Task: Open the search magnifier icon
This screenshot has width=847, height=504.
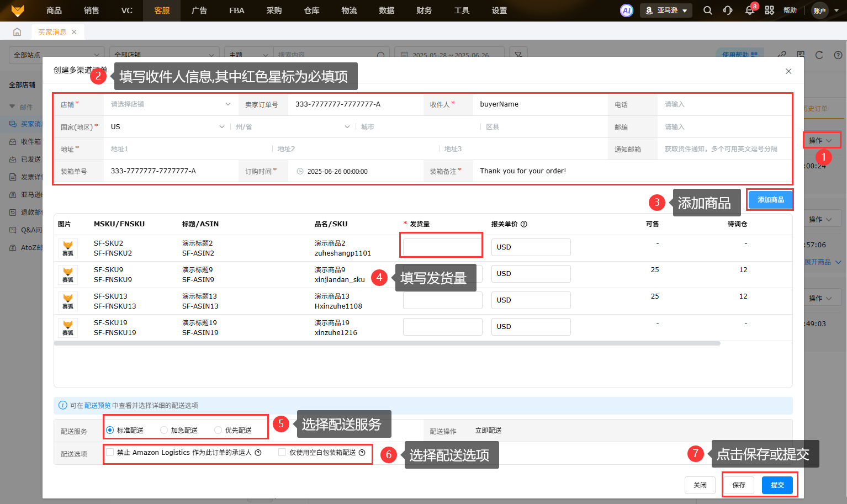Action: [x=707, y=10]
